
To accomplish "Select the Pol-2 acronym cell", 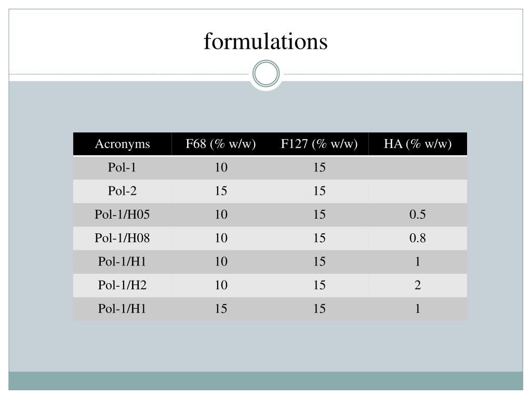I will pos(123,191).
